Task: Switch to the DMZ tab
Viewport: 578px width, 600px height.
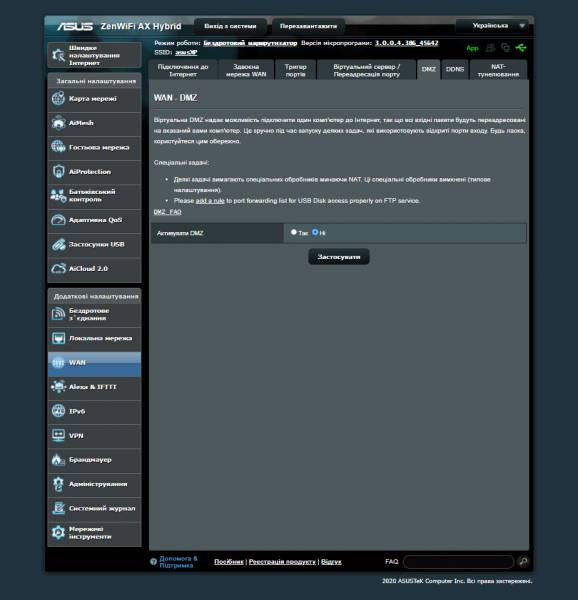Action: click(x=428, y=70)
